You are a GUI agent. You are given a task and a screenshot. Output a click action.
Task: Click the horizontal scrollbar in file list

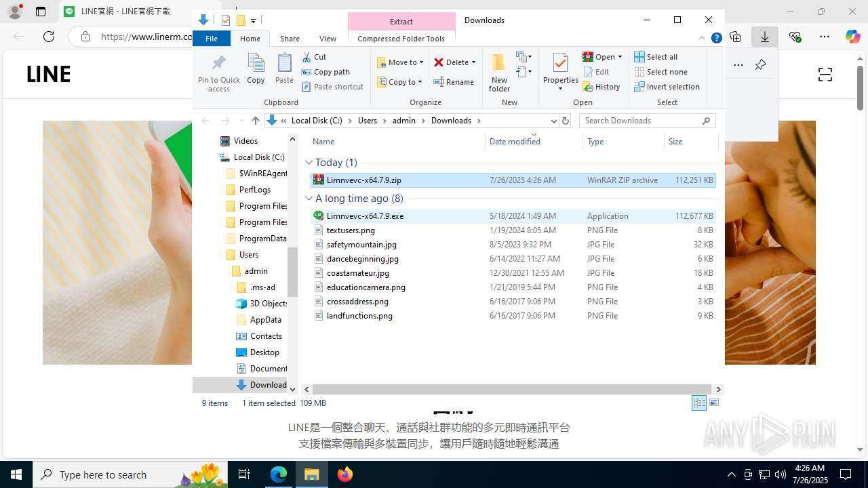pos(512,389)
